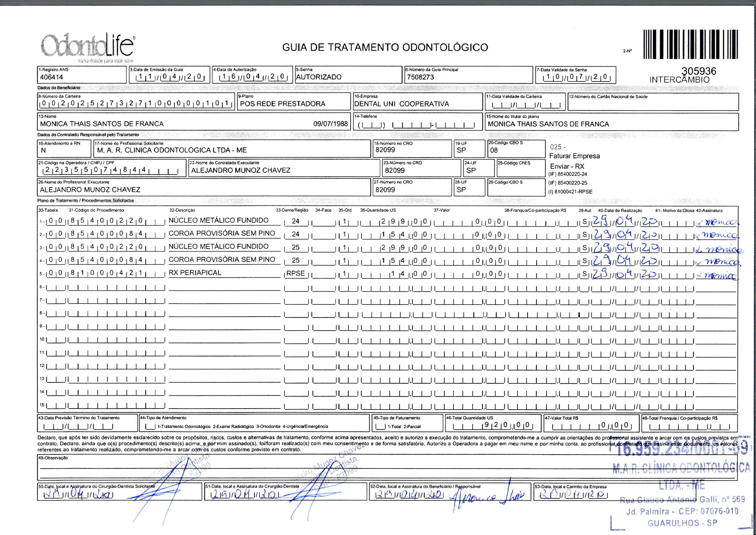Select the Número da Guia Principal 7508273

pos(421,78)
